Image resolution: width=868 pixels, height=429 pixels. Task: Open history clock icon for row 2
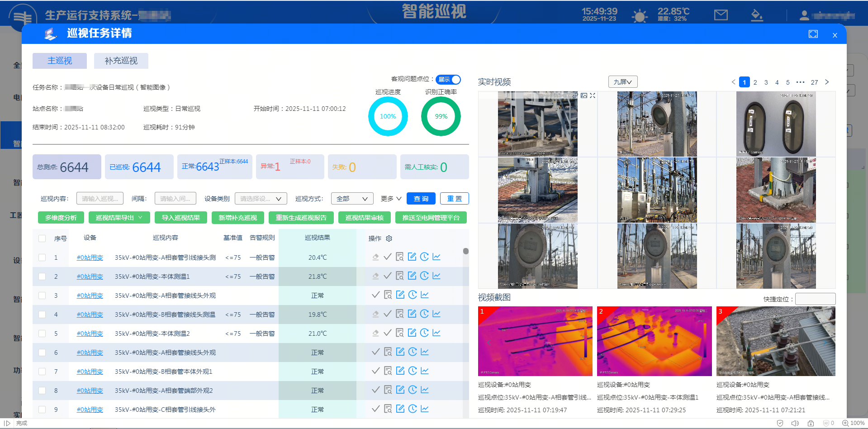pyautogui.click(x=424, y=276)
